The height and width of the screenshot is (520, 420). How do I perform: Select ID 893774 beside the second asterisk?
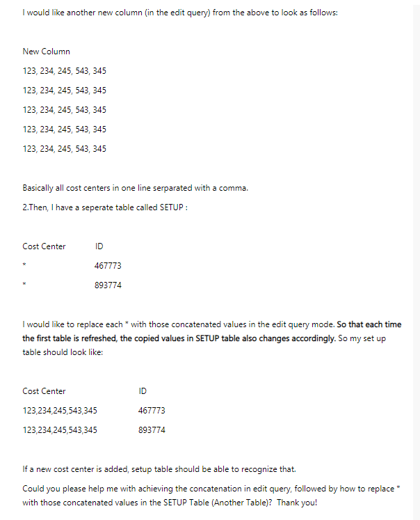click(x=107, y=285)
